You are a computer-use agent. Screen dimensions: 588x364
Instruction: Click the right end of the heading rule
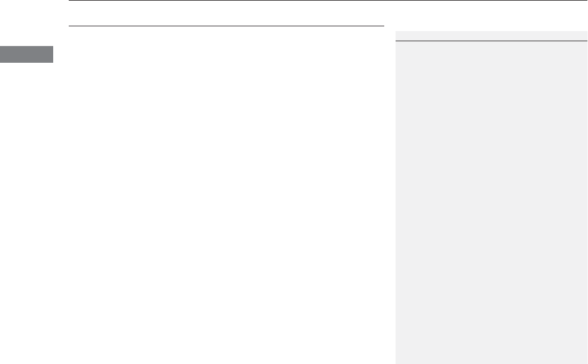tap(381, 26)
